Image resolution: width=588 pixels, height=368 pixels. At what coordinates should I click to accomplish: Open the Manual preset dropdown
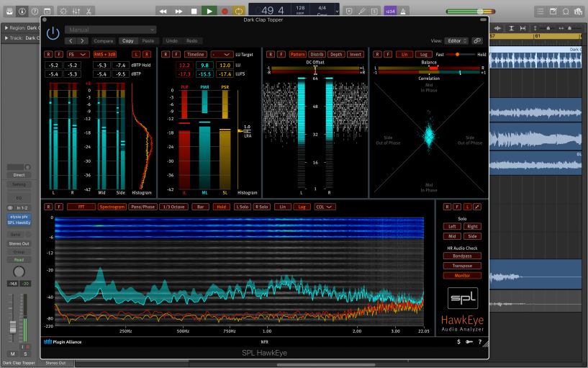tap(112, 30)
